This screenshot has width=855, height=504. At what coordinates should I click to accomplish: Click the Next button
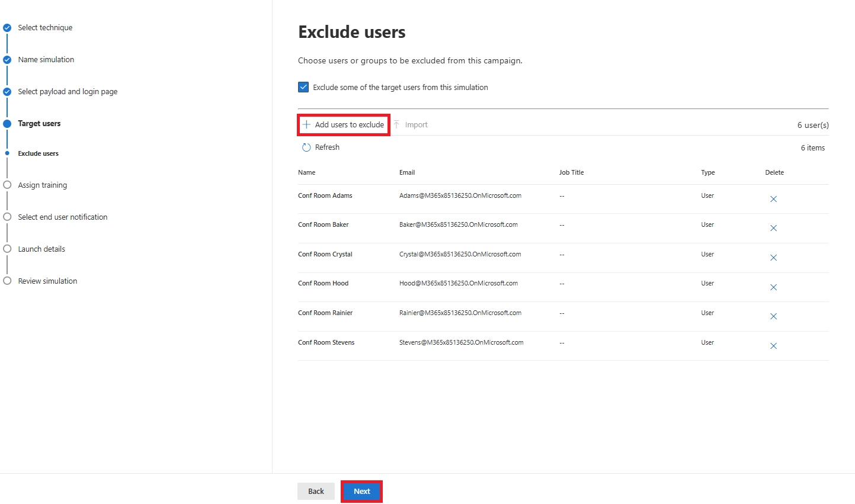click(361, 491)
